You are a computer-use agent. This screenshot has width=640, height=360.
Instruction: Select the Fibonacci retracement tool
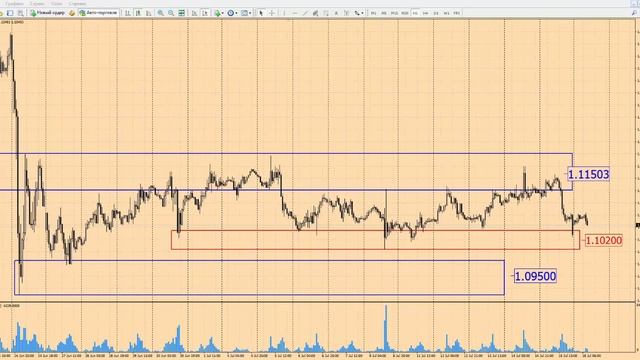(x=326, y=13)
